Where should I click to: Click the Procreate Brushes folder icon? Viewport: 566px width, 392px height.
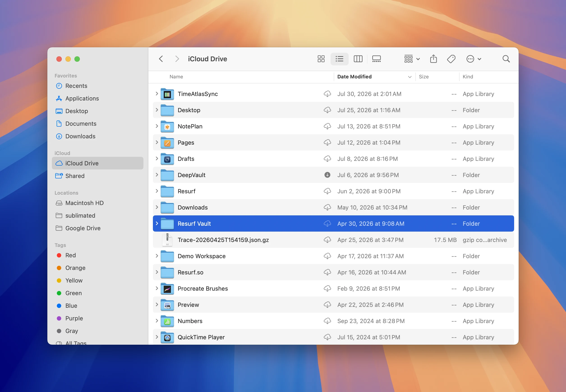pos(167,289)
